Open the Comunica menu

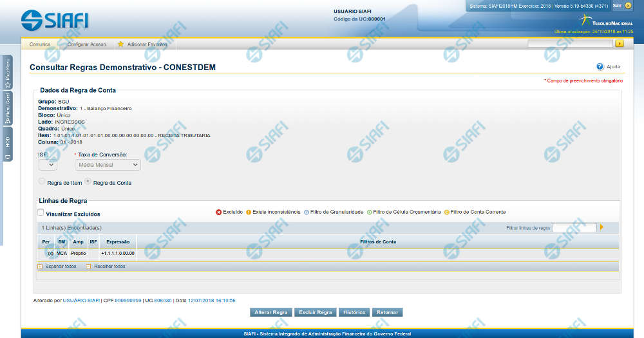point(40,44)
